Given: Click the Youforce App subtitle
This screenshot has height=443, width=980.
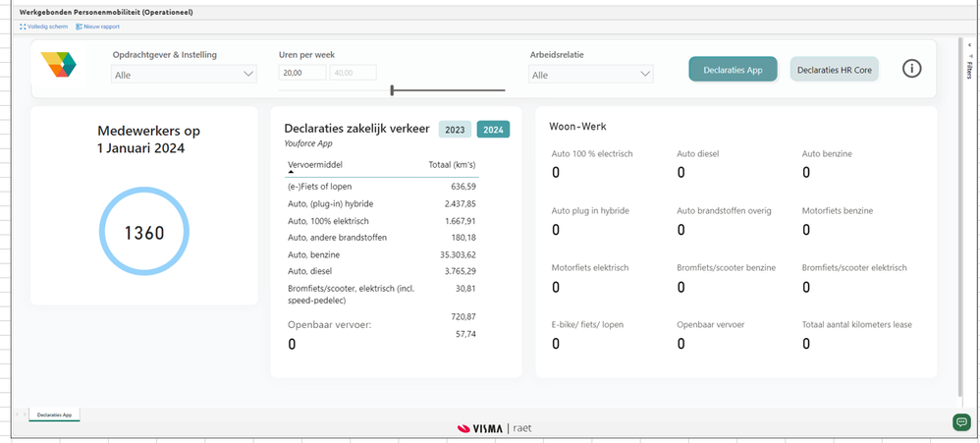Looking at the screenshot, I should [310, 143].
